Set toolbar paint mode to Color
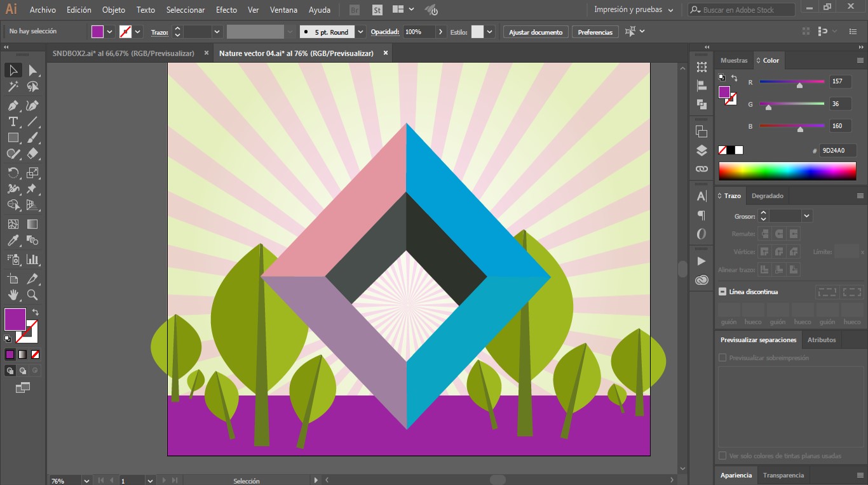This screenshot has height=485, width=868. pyautogui.click(x=10, y=354)
